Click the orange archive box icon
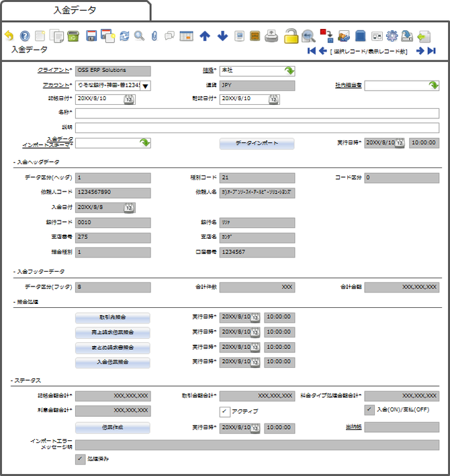The image size is (450, 476). tap(255, 36)
